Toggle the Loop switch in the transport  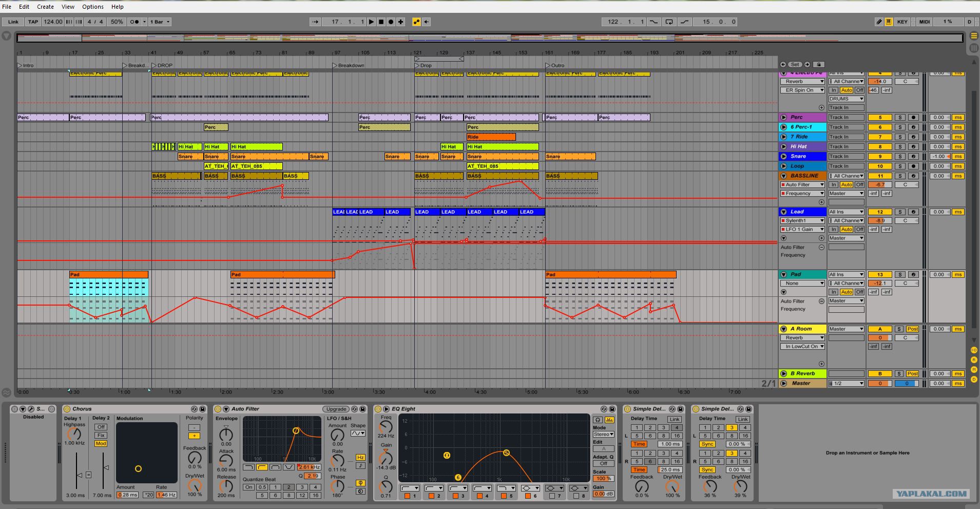(x=669, y=22)
